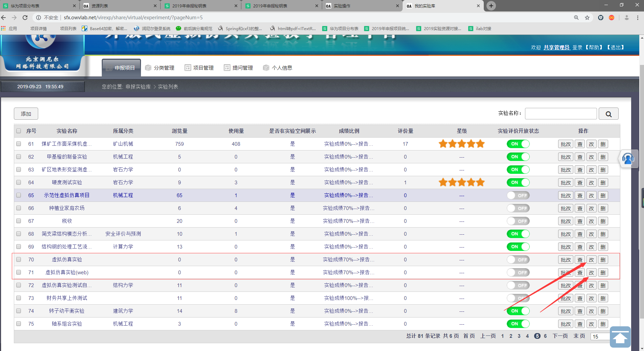Jump to 首页 first page
This screenshot has height=351, width=644.
[469, 336]
